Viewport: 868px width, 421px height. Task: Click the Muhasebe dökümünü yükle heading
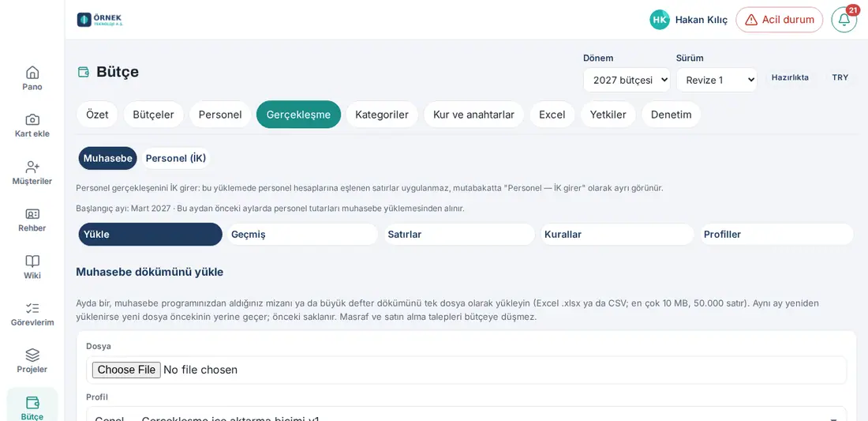[x=149, y=272]
